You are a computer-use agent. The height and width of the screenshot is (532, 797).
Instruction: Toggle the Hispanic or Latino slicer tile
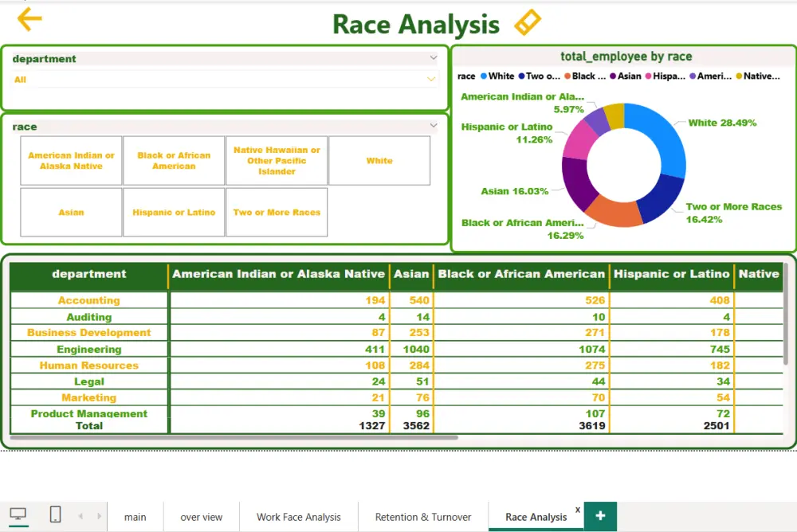(x=174, y=213)
